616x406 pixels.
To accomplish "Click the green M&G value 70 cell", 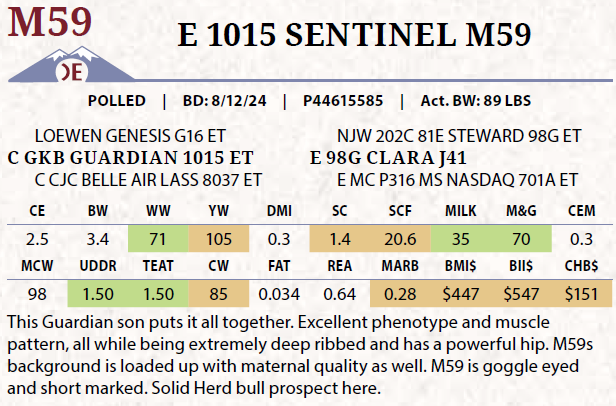I will [520, 240].
